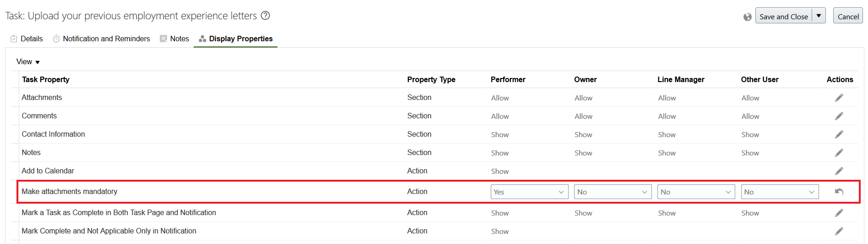Open the View menu
Screen dimensions: 868x244
pos(28,62)
